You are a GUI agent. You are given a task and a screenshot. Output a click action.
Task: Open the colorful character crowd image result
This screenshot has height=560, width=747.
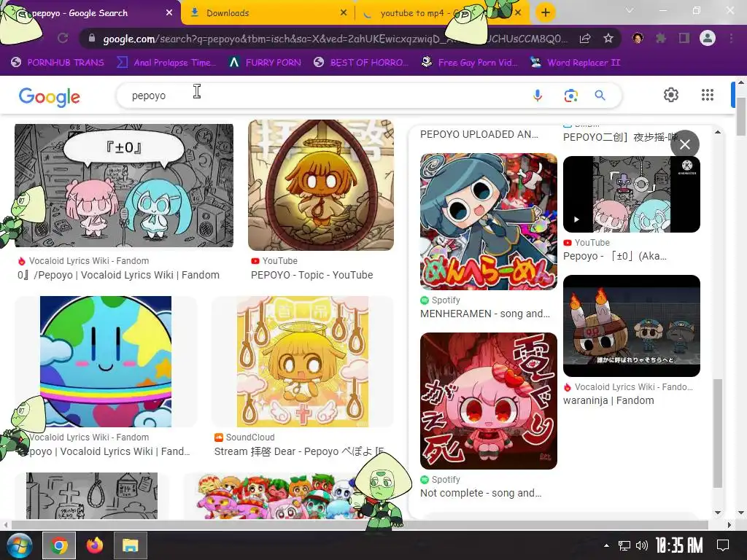pyautogui.click(x=276, y=496)
